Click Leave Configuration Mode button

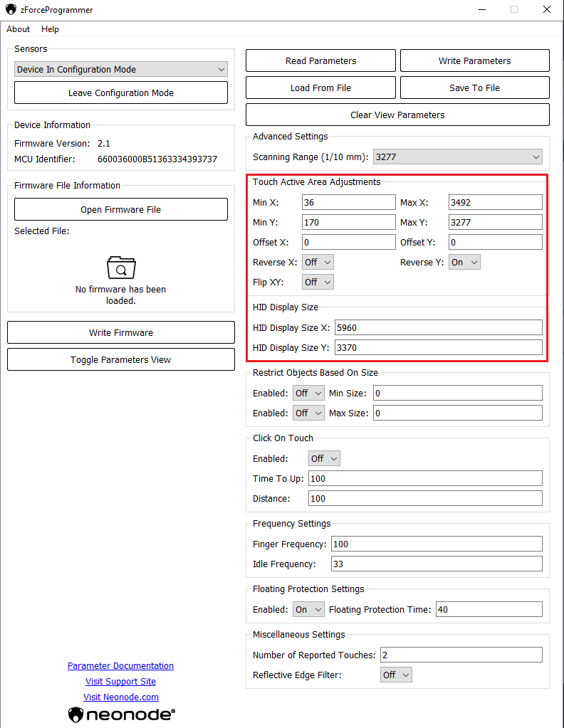[120, 93]
